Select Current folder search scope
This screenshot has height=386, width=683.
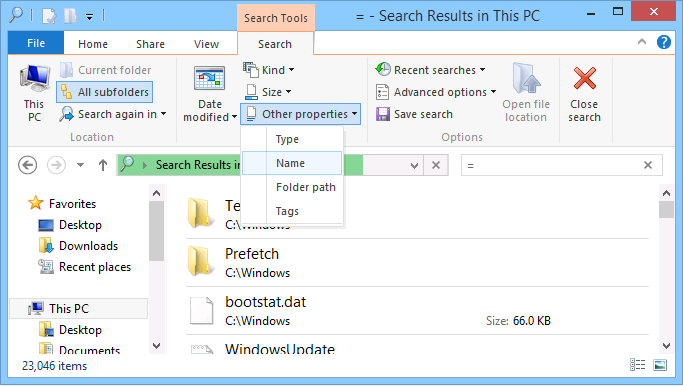(105, 70)
